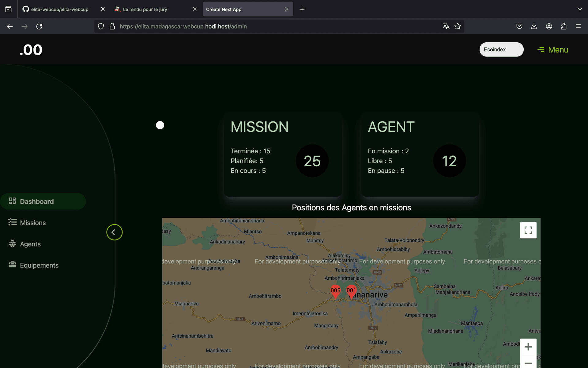Viewport: 588px width, 368px height.
Task: Click the Agents spy icon
Action: click(12, 243)
